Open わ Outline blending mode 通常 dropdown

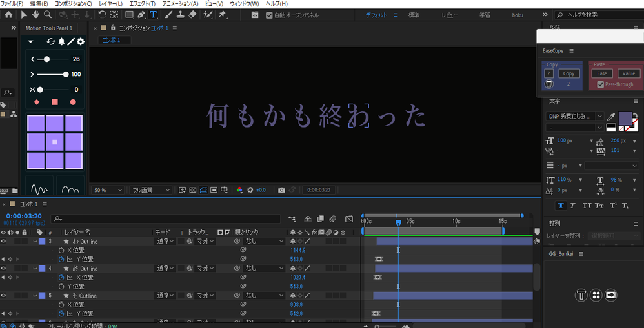point(165,241)
